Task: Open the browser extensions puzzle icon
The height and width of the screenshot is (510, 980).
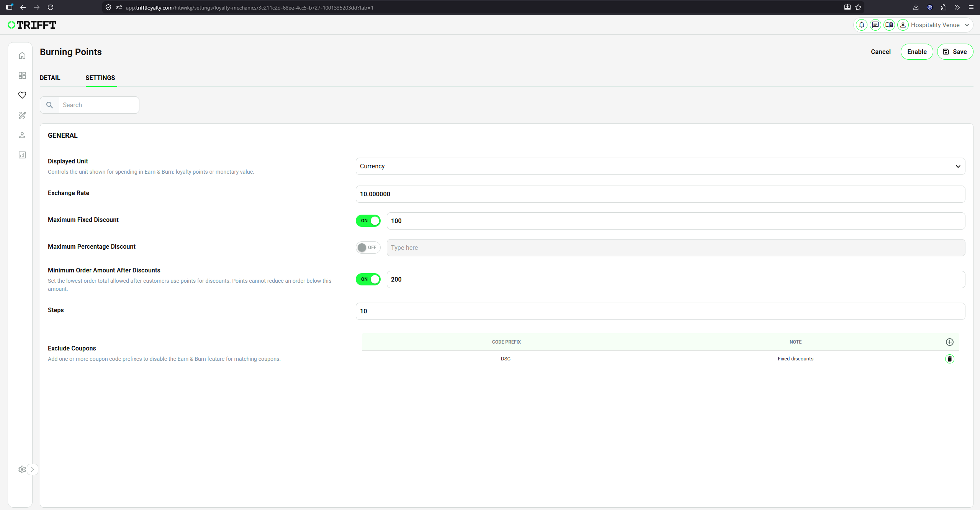Action: tap(944, 7)
